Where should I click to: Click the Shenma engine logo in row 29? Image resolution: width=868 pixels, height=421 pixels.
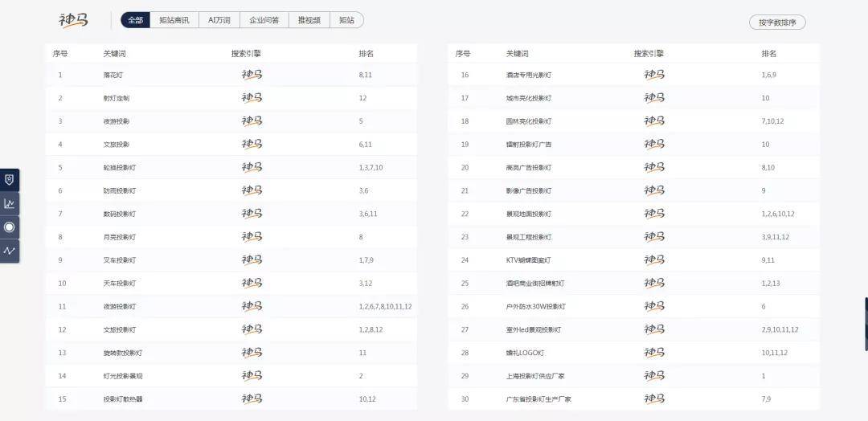[x=654, y=376]
